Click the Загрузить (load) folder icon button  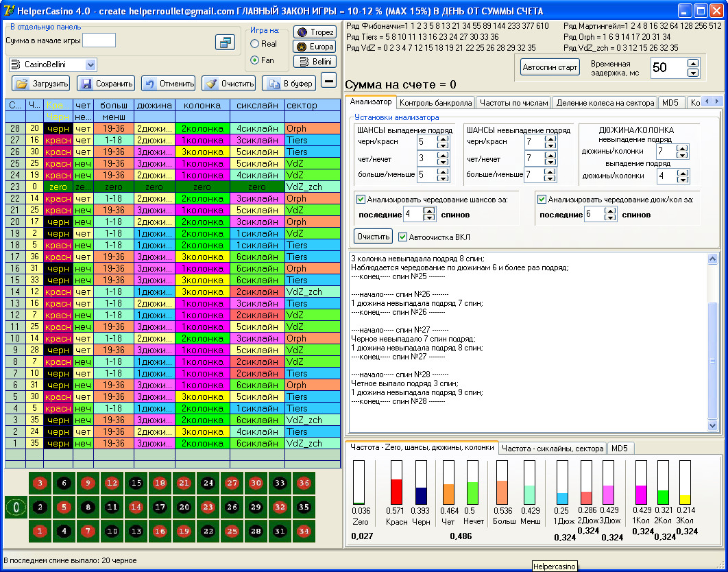tap(40, 84)
